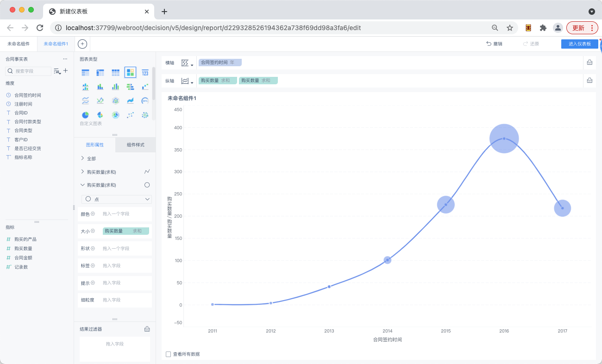Select the partitioned column chart icon
The image size is (602, 364).
pos(85,87)
